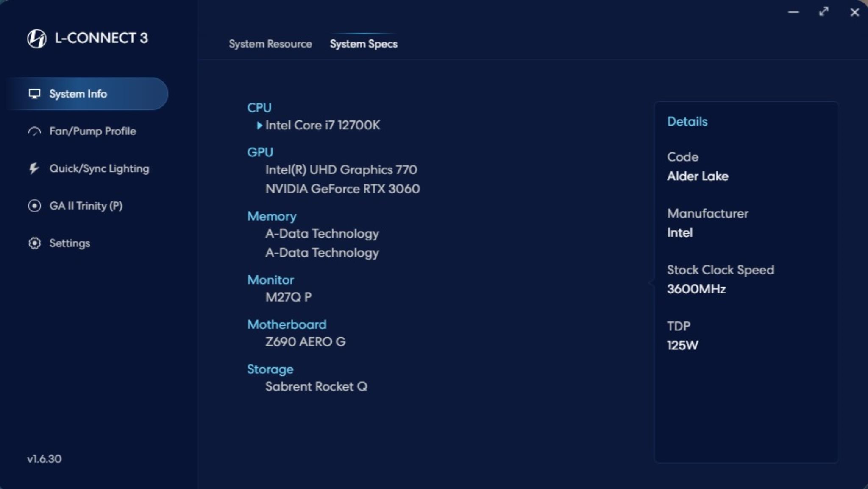Select the System Specs tab
The image size is (868, 489).
pos(364,44)
